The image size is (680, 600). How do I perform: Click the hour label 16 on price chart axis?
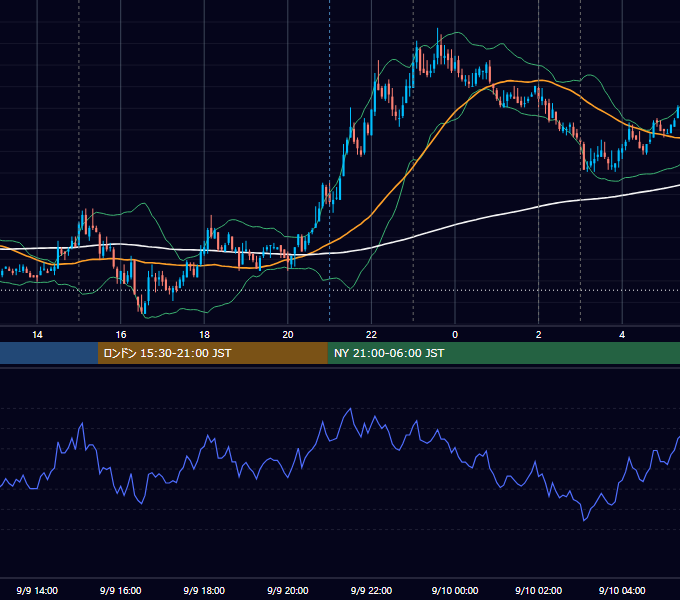tap(121, 335)
